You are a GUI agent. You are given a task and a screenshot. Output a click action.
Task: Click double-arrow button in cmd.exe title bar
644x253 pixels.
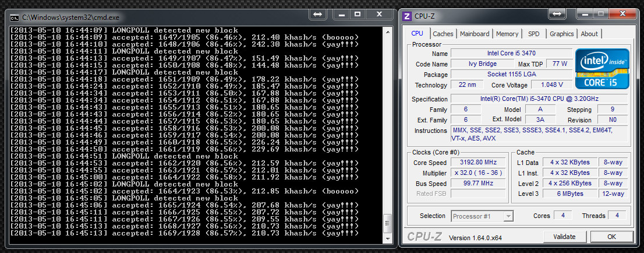[317, 14]
